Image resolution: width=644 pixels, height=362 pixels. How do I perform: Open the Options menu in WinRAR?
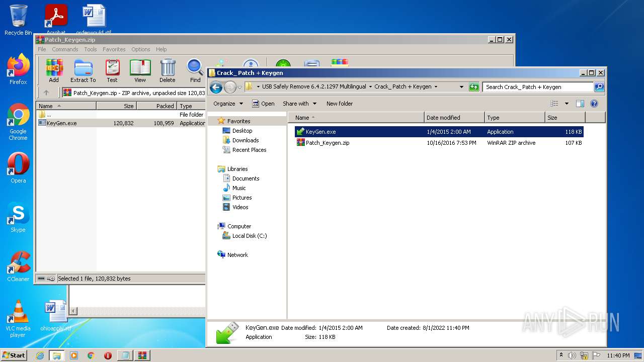click(141, 49)
